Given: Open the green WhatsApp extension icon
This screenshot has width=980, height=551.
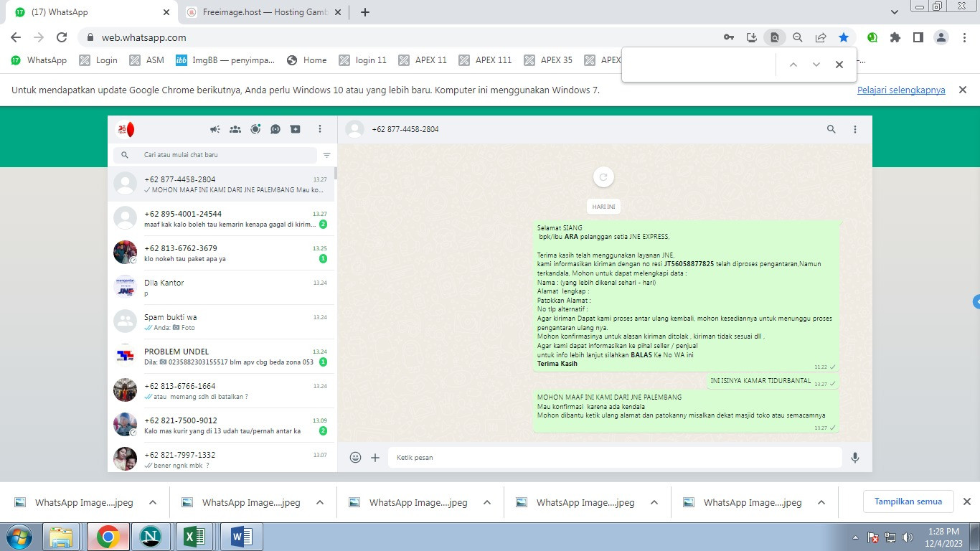Looking at the screenshot, I should point(872,37).
